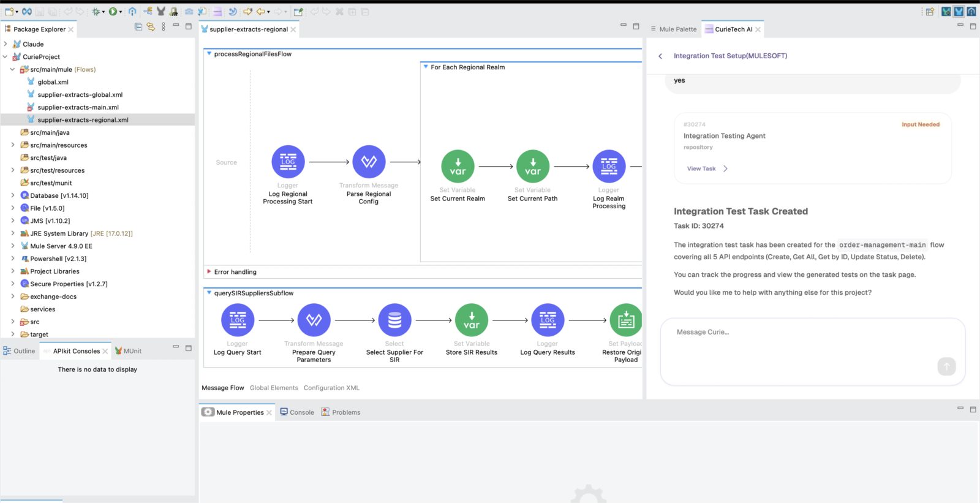980x503 pixels.
Task: Click the send arrow button in Curie chat
Action: 946,366
